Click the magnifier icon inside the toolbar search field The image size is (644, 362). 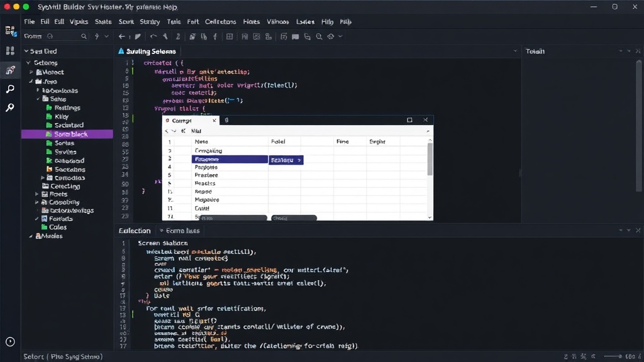coord(84,36)
